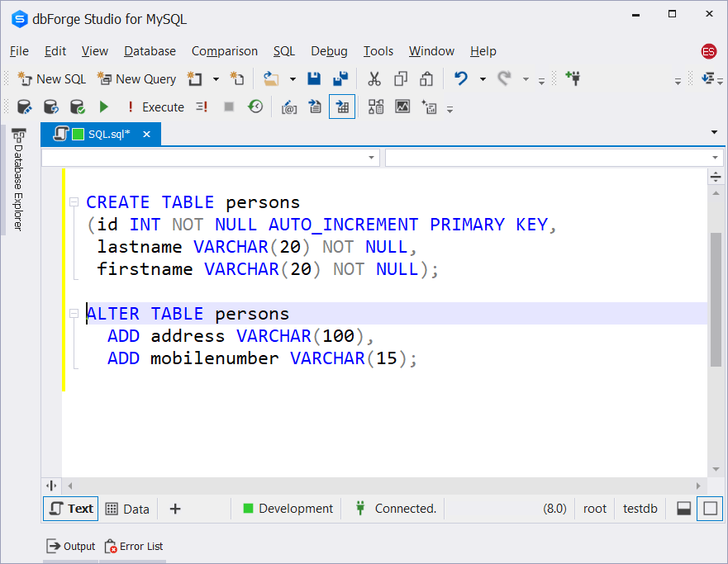Open the right navigation combo box

tap(554, 158)
